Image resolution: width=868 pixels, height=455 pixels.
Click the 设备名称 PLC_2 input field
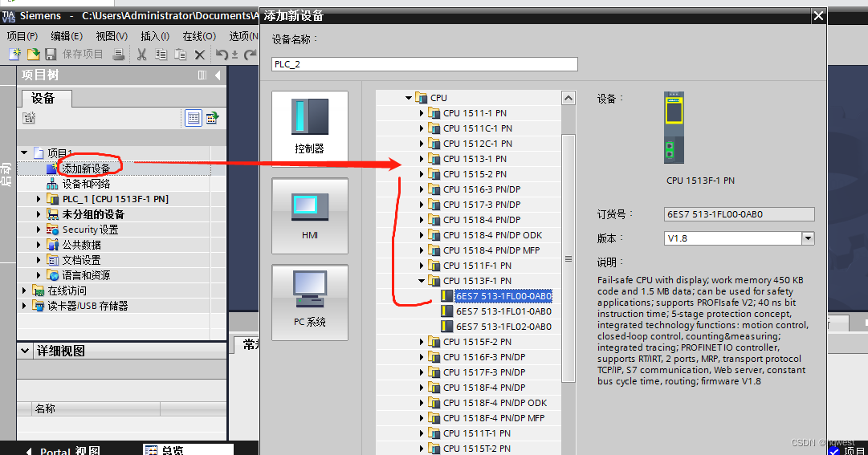(x=425, y=64)
